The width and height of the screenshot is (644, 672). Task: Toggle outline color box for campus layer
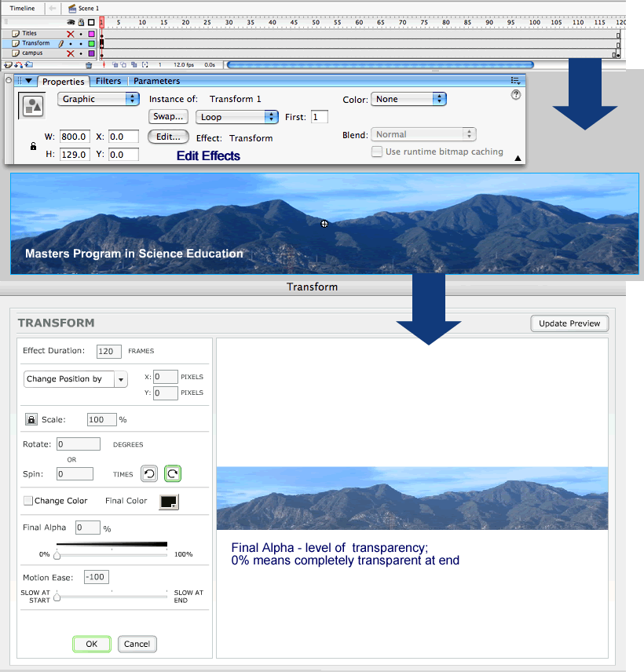pyautogui.click(x=91, y=53)
